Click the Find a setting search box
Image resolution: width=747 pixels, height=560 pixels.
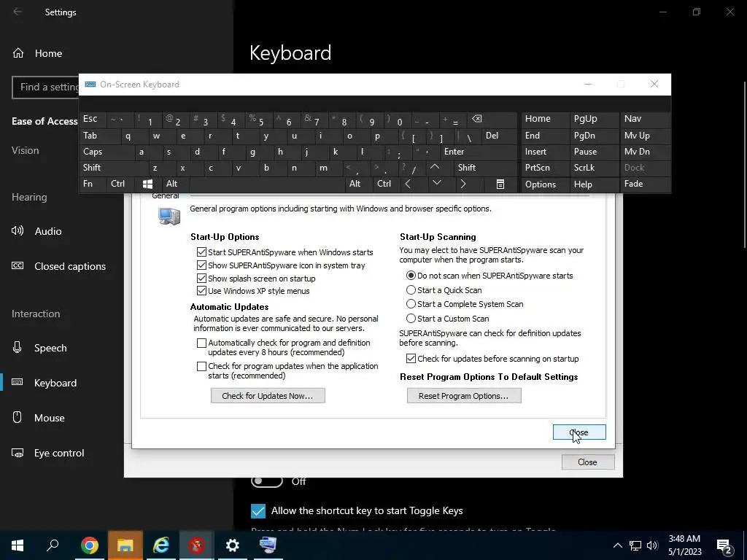pos(46,87)
